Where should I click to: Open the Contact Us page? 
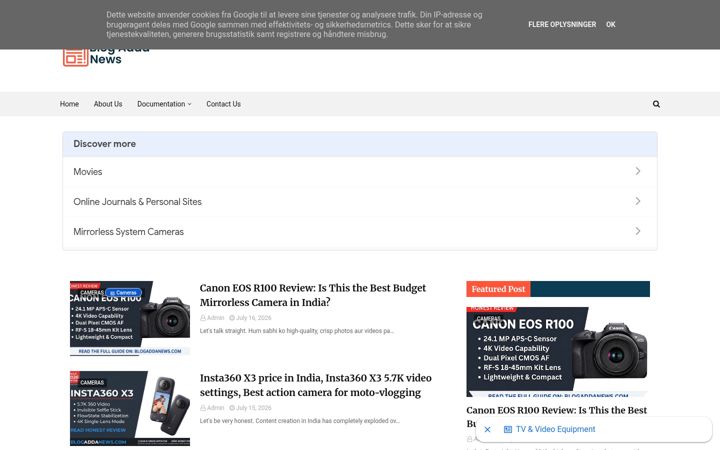(x=223, y=104)
